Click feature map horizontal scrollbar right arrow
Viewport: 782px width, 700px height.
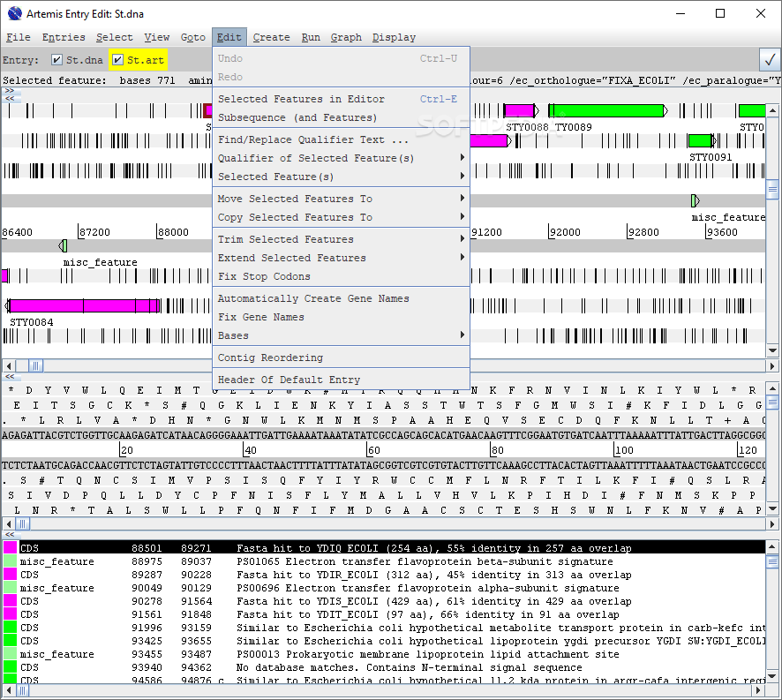(772, 365)
